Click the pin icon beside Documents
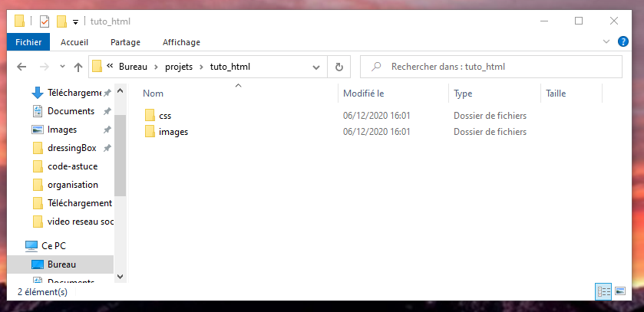 107,111
